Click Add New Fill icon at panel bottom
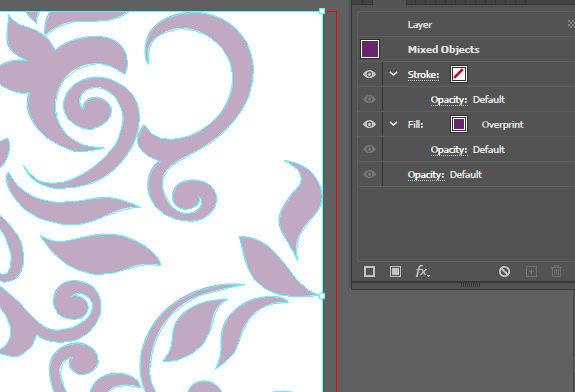 point(395,272)
